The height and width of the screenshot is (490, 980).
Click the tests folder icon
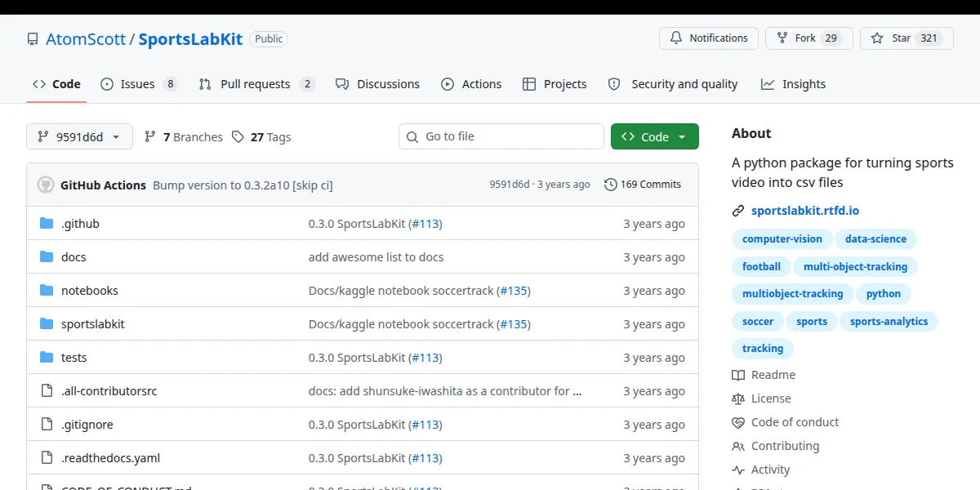[x=47, y=358]
